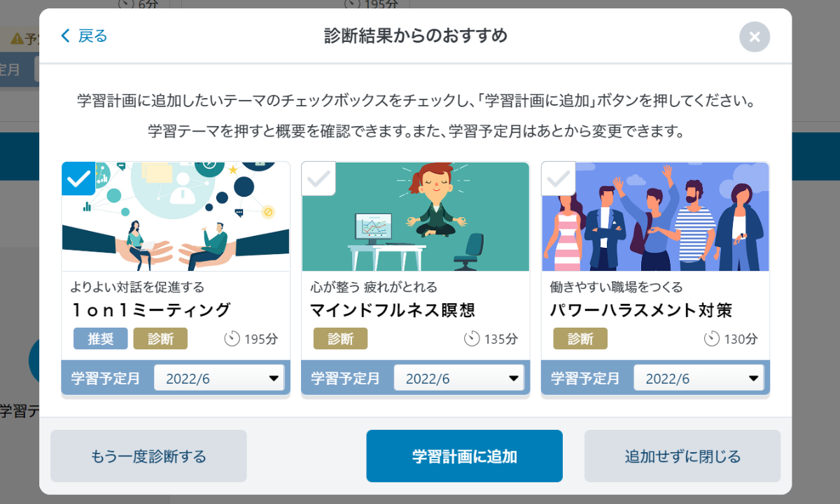Click the back chevron icon beside 戻る
The height and width of the screenshot is (504, 840).
[66, 36]
